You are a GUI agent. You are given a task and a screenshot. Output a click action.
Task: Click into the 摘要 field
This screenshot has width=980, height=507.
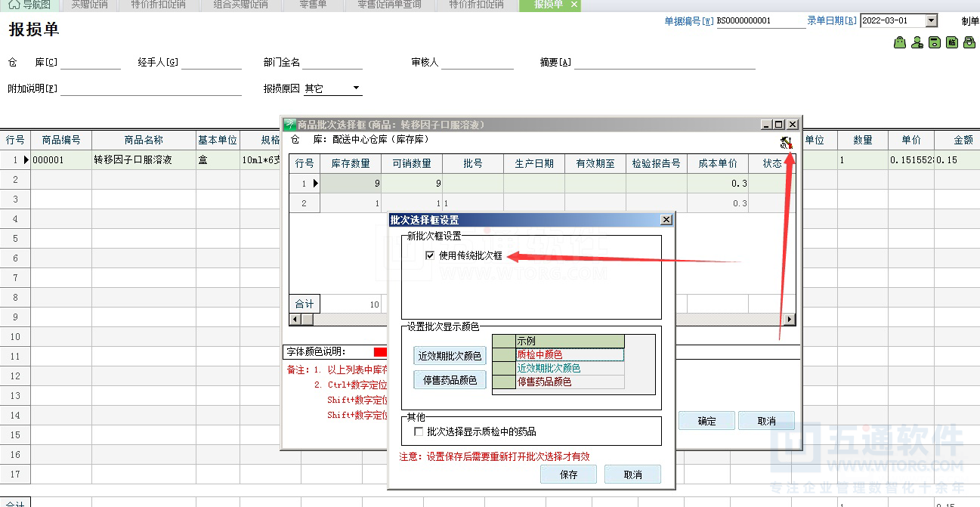tap(665, 62)
